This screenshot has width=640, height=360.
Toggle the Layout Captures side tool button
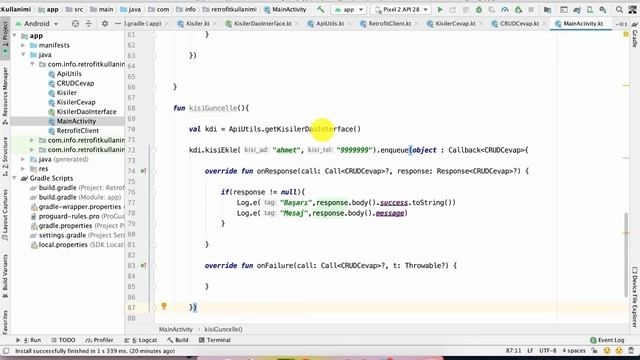click(5, 214)
